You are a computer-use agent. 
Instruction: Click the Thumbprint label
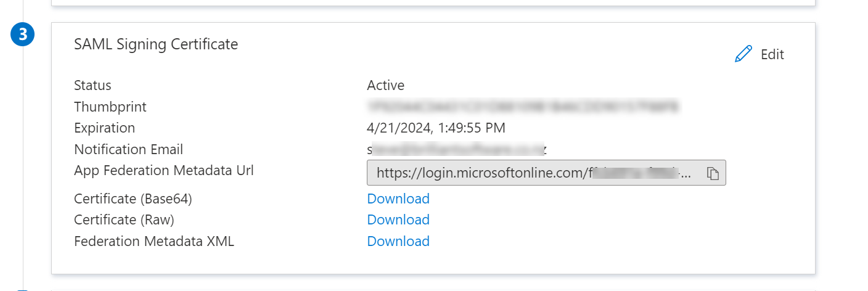coord(110,107)
